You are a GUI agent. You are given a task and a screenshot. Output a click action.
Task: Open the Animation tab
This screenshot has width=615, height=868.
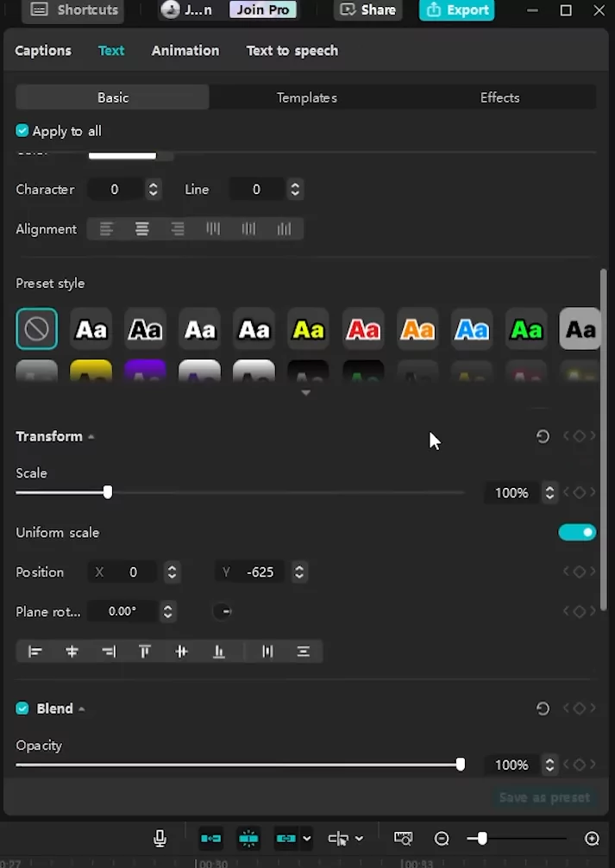pyautogui.click(x=185, y=50)
